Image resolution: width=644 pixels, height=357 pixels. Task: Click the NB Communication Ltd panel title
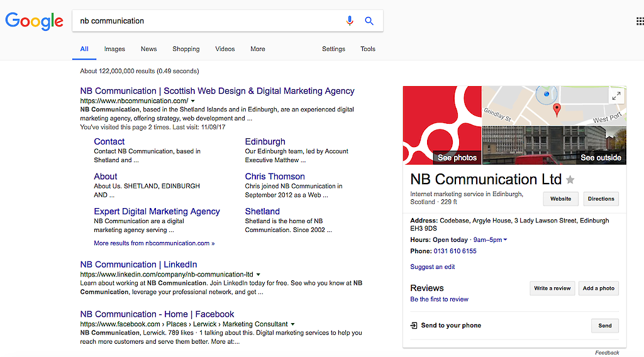pos(486,179)
